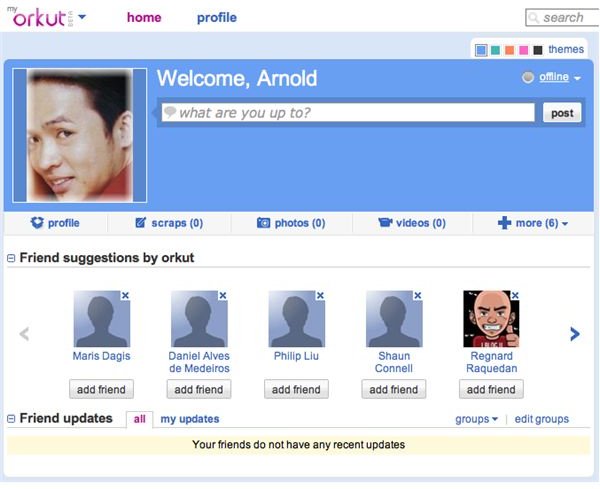The image size is (600, 489).
Task: Open the profile item in the top menu
Action: [x=217, y=18]
